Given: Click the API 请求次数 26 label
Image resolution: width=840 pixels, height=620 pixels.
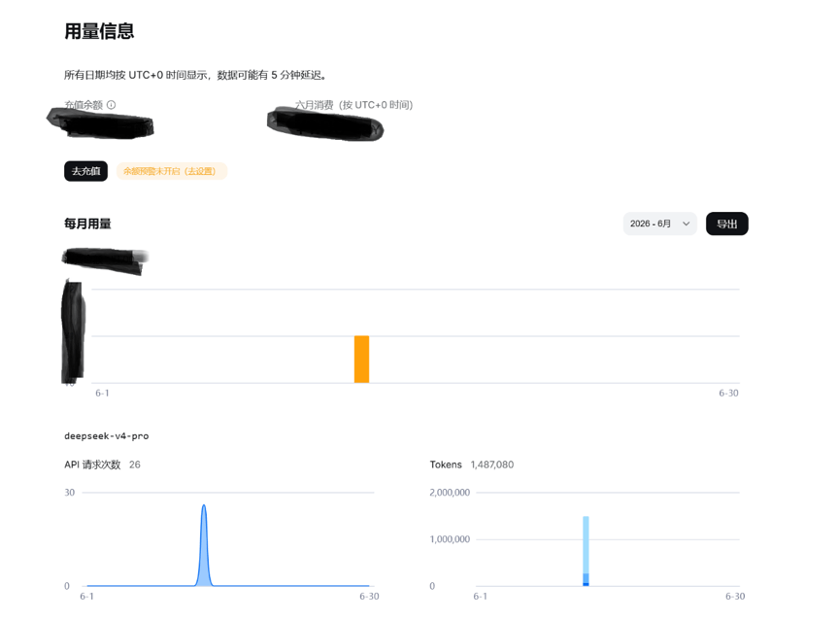Looking at the screenshot, I should click(102, 465).
